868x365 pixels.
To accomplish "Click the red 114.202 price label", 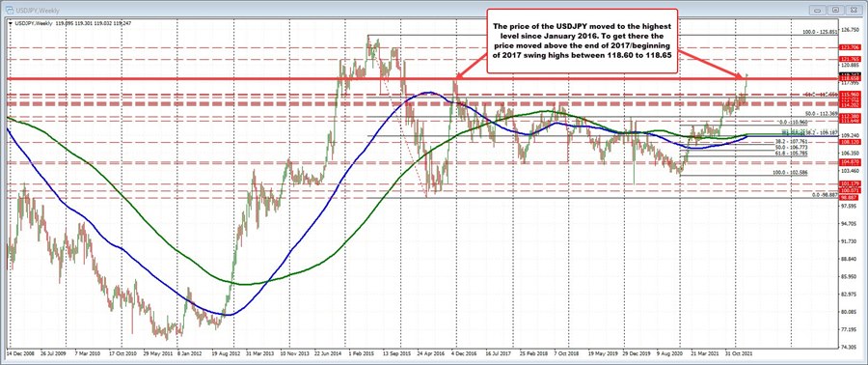I will 850,104.
